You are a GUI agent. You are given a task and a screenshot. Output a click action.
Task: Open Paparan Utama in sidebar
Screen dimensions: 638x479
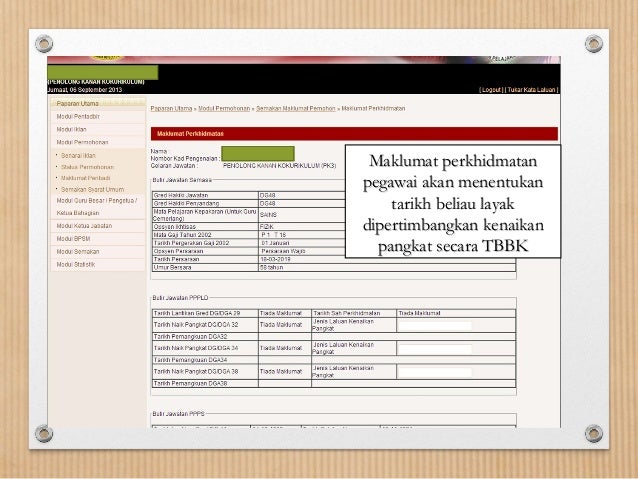click(77, 104)
